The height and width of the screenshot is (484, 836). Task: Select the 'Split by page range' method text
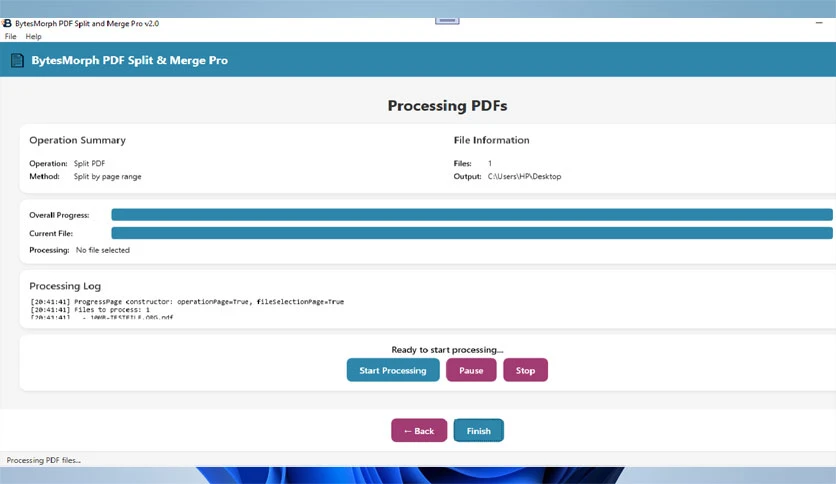click(x=108, y=176)
